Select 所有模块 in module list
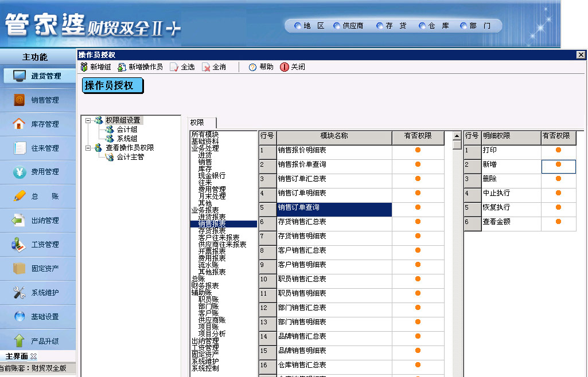The height and width of the screenshot is (377, 588). tap(205, 135)
